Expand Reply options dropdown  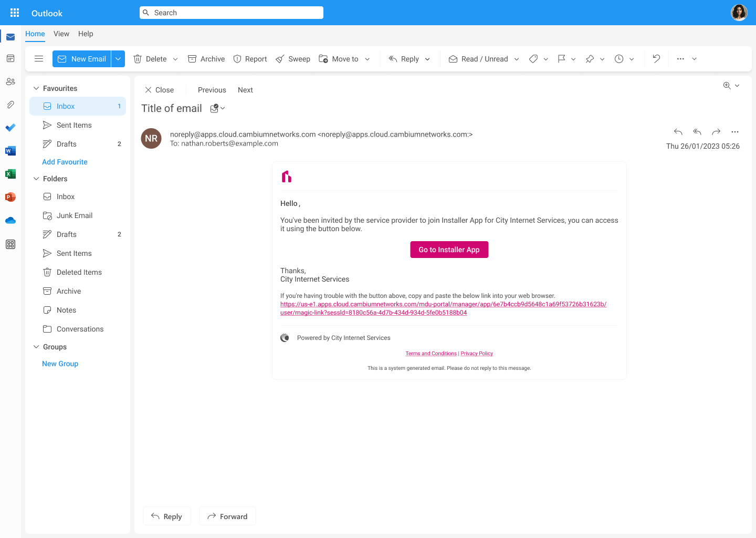pyautogui.click(x=427, y=59)
